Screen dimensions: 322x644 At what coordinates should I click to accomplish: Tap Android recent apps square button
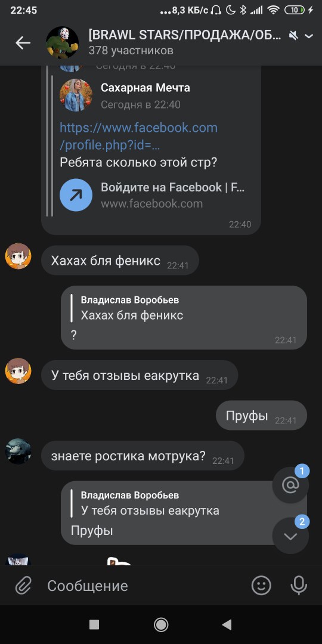94,625
